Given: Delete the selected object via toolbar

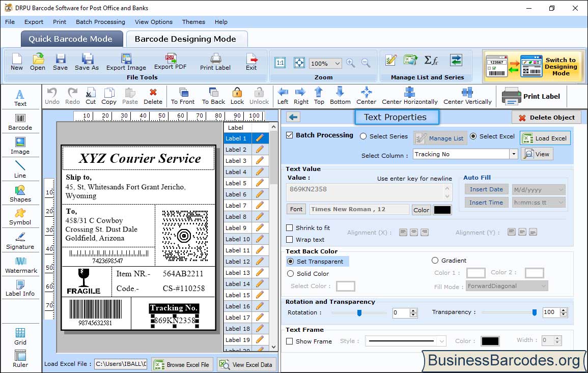Looking at the screenshot, I should 153,96.
